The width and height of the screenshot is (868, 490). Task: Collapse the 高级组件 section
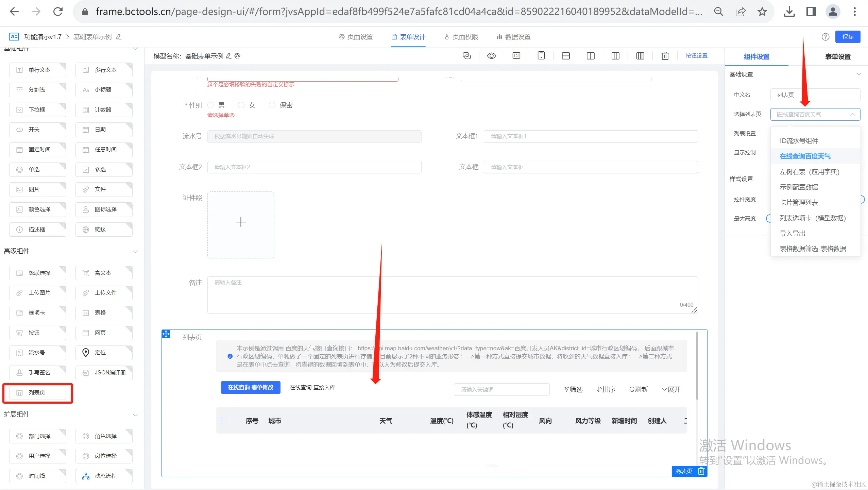click(135, 252)
